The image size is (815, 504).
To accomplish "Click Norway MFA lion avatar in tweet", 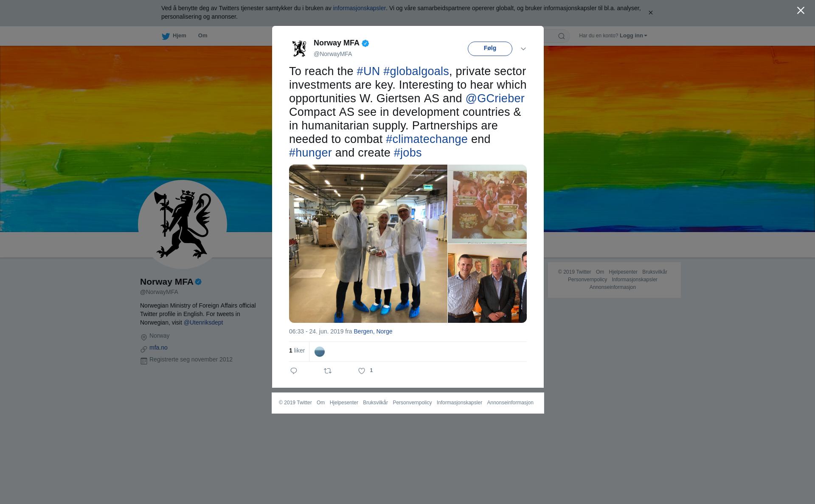I will click(299, 48).
